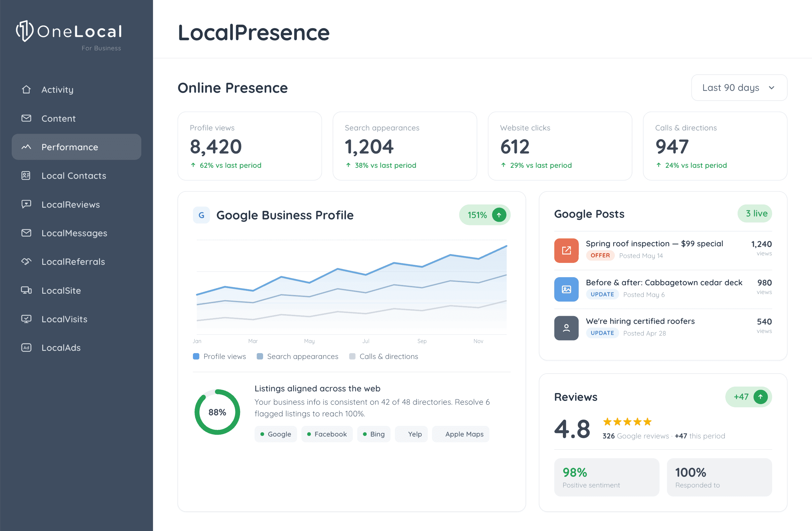Click Listings aligned across the web heading
The image size is (812, 531).
click(x=317, y=389)
